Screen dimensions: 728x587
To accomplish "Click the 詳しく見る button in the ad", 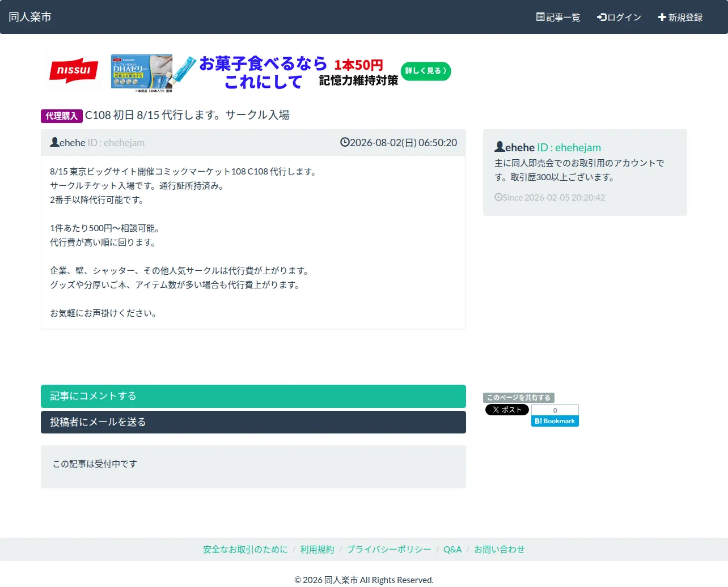I will 426,71.
